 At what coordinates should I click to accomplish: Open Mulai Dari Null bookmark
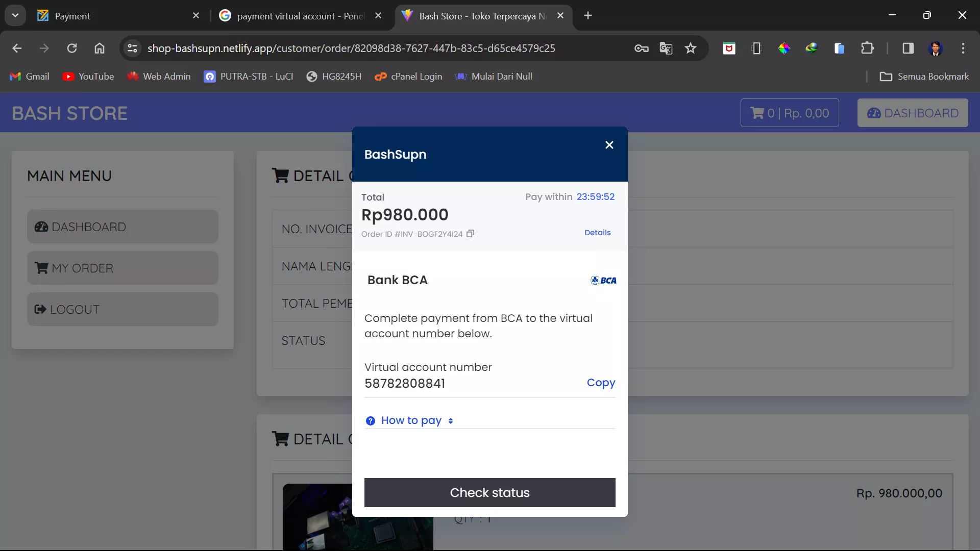pos(494,77)
